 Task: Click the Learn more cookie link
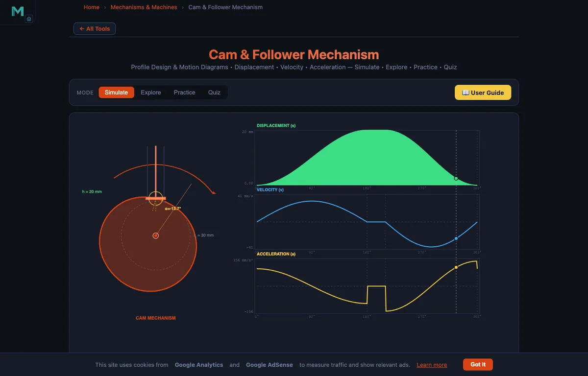click(x=432, y=365)
